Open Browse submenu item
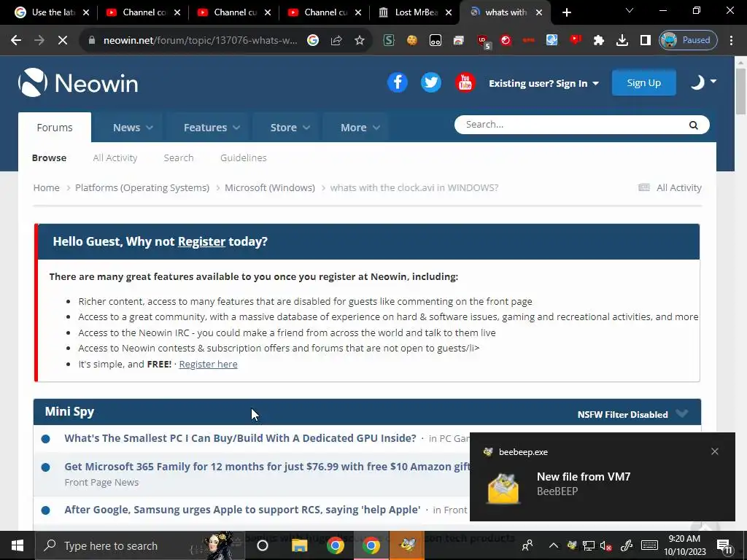Screen dimensions: 747x560 click(x=49, y=157)
